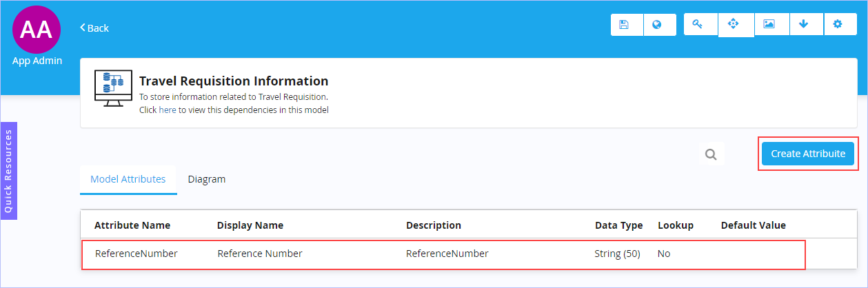This screenshot has width=868, height=288.
Task: Open the gear settings icon
Action: click(x=838, y=24)
